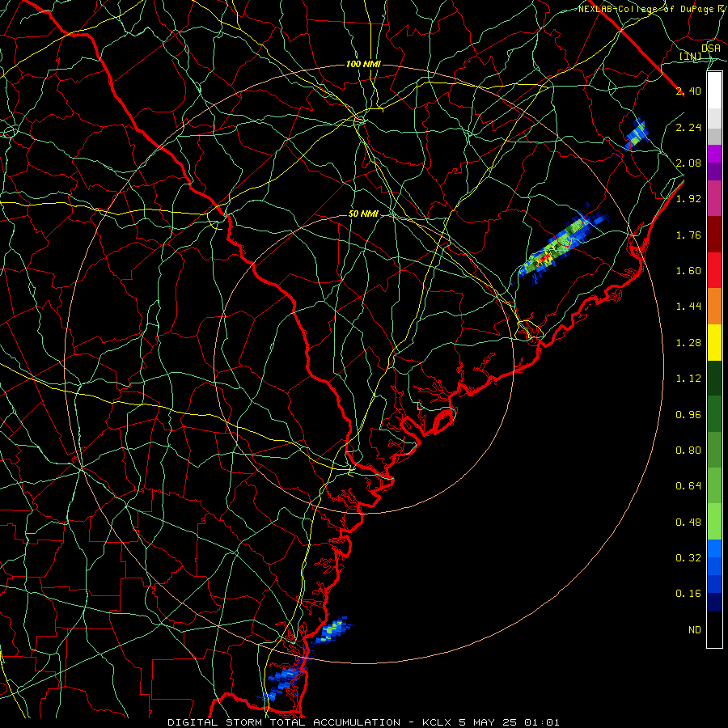The height and width of the screenshot is (728, 728).
Task: Click the offshore green-blue rain cell south
Action: point(332,631)
